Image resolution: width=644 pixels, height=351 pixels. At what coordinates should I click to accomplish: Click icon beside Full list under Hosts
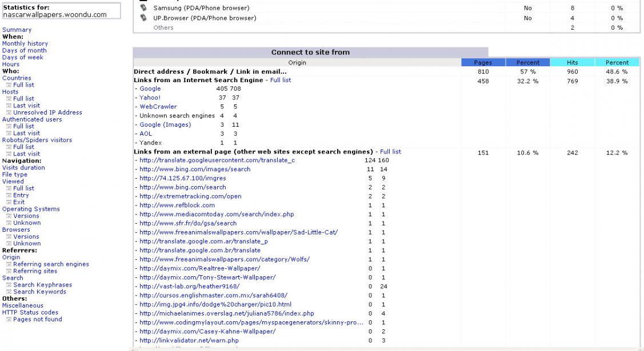pyautogui.click(x=9, y=99)
